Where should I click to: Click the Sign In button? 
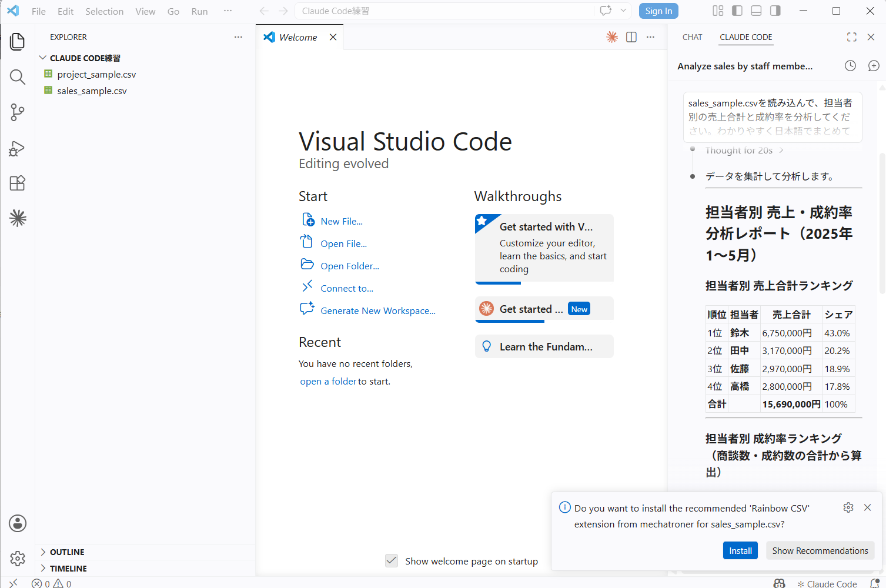[658, 11]
